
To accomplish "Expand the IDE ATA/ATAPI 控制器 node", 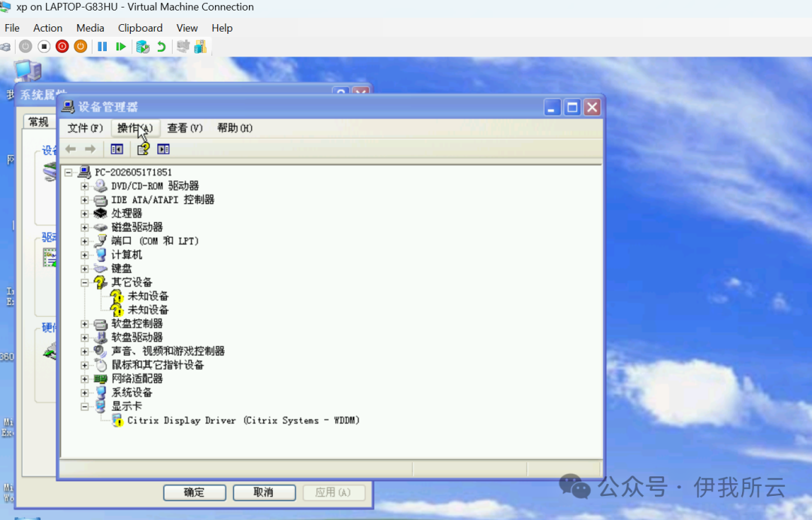I will click(x=85, y=200).
